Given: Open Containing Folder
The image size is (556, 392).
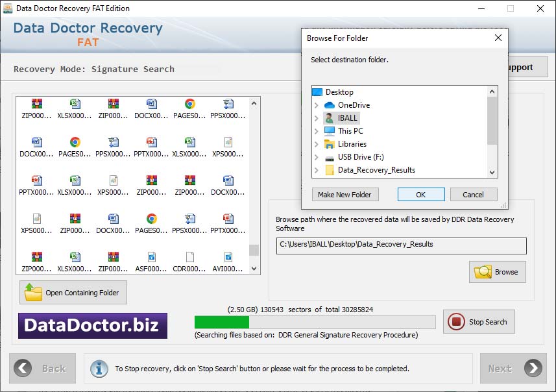Looking at the screenshot, I should [x=73, y=292].
